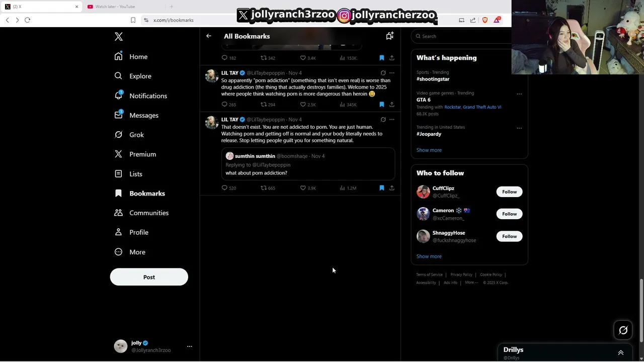The image size is (644, 362).
Task: Click the Post button
Action: (x=149, y=277)
